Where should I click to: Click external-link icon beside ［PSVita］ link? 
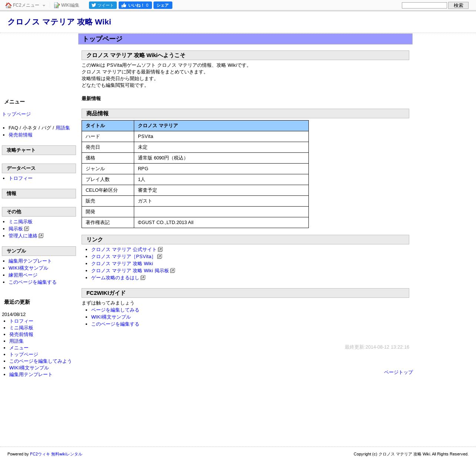(159, 257)
